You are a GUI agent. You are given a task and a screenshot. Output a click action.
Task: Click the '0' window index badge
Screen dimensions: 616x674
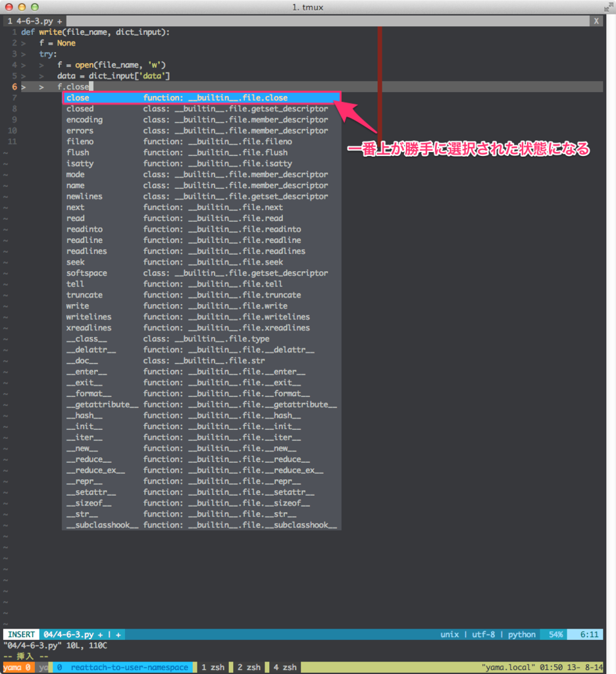[58, 667]
